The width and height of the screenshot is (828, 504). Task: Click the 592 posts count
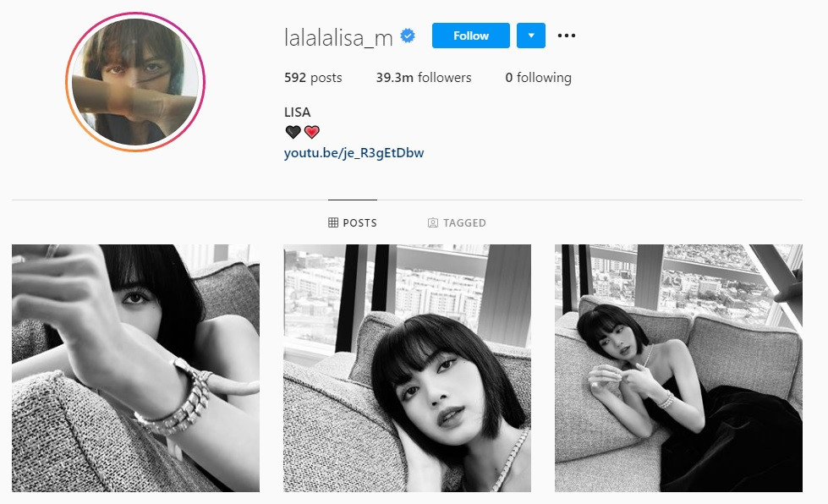coord(313,78)
